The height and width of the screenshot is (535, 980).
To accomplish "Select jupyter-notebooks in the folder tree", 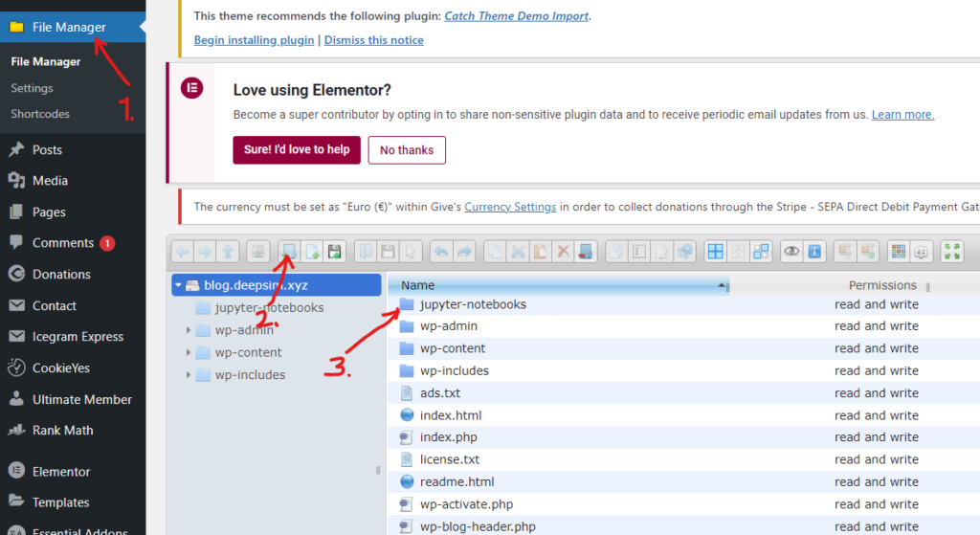I will [x=269, y=307].
